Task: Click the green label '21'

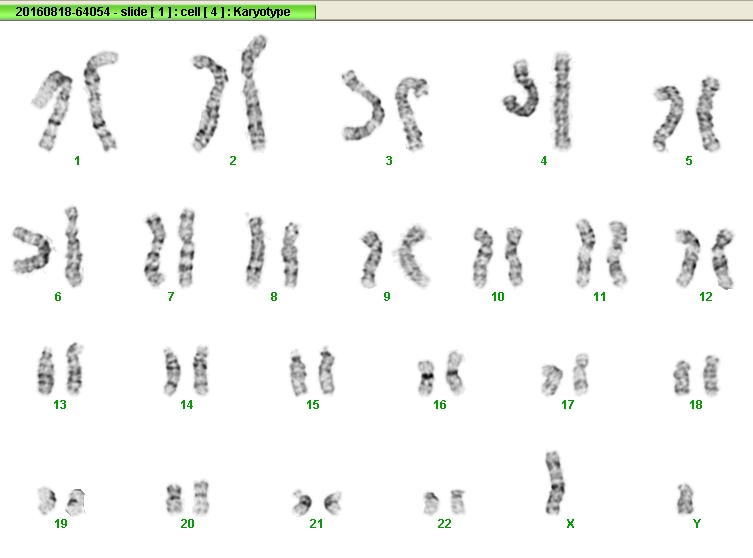Action: (x=316, y=524)
